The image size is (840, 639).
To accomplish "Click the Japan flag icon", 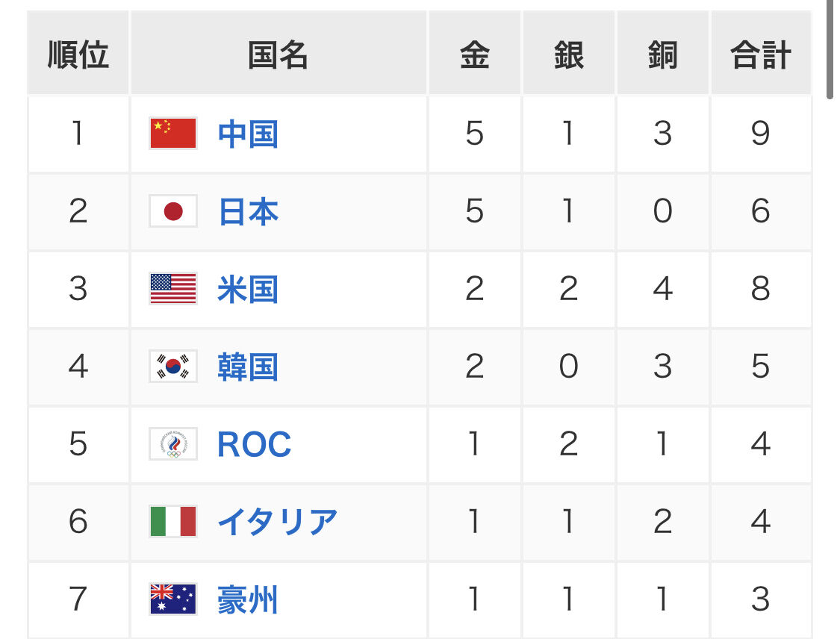I will tap(173, 211).
